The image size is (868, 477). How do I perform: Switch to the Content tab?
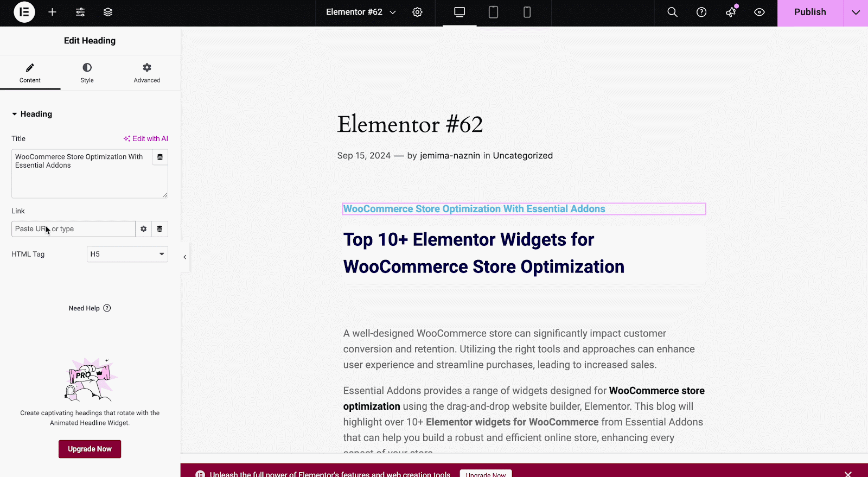[30, 73]
